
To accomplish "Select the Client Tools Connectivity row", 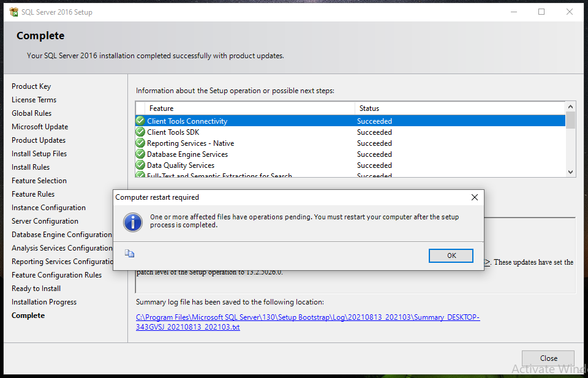I will coord(350,121).
